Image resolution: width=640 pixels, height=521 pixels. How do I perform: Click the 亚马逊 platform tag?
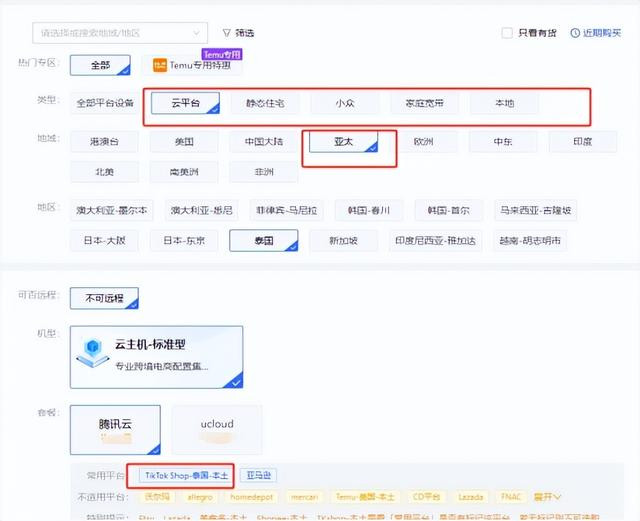point(258,475)
